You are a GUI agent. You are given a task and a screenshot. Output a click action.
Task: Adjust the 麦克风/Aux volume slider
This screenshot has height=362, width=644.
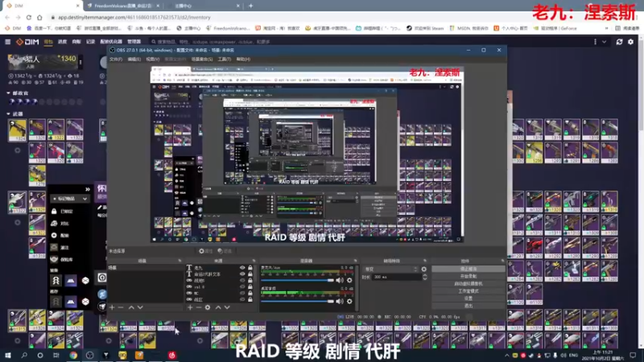[297, 280]
